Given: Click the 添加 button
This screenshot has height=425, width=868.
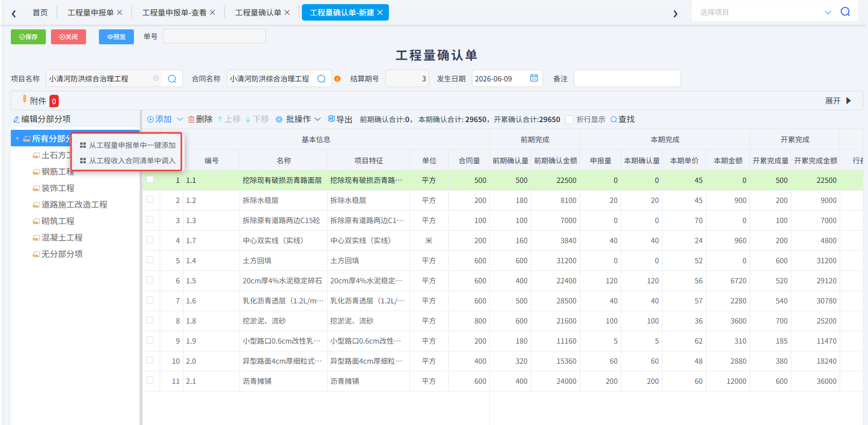Looking at the screenshot, I should [159, 120].
